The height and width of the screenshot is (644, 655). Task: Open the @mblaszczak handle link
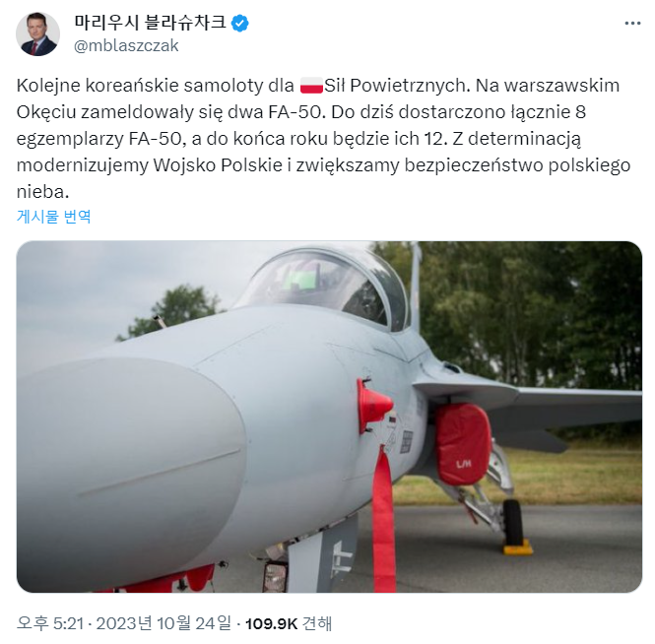tap(126, 45)
